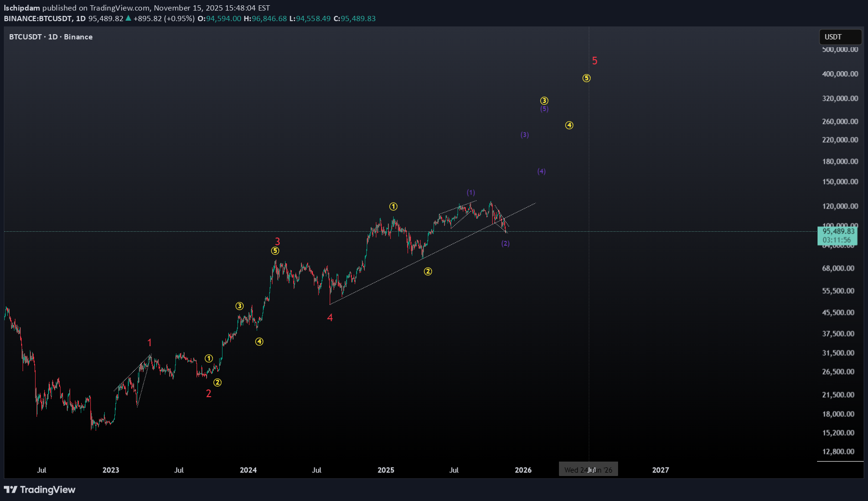Click the 2027 label on the time axis

(660, 470)
